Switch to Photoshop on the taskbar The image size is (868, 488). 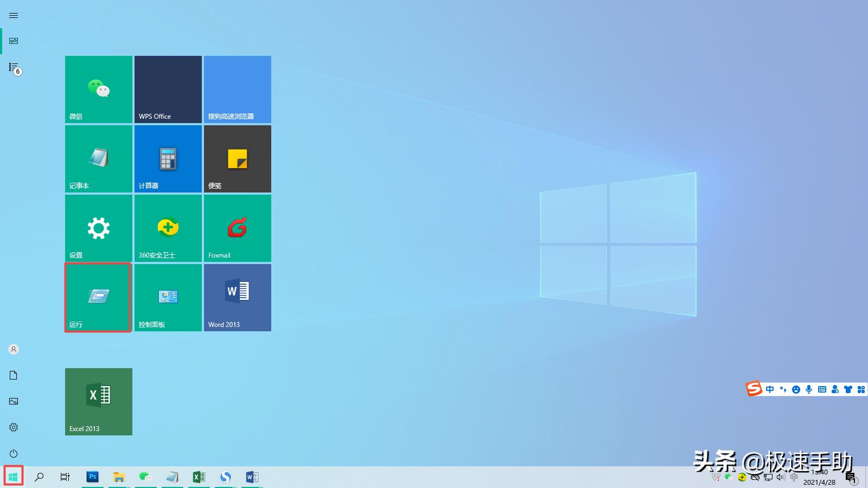point(92,477)
